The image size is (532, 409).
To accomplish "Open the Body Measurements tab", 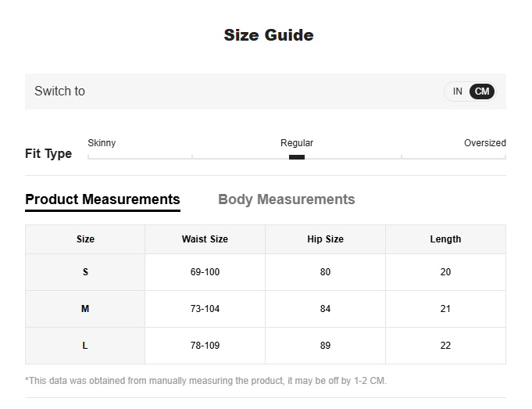I will [x=286, y=199].
